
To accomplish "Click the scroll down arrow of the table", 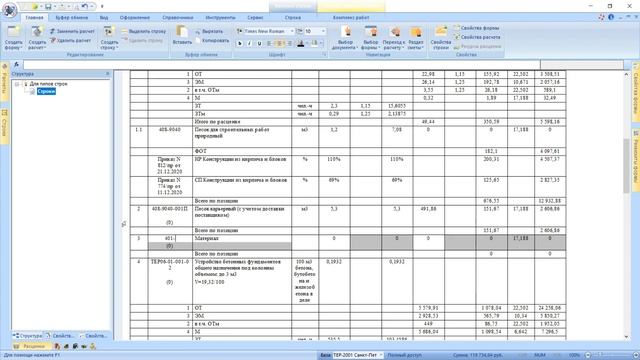I will click(627, 337).
